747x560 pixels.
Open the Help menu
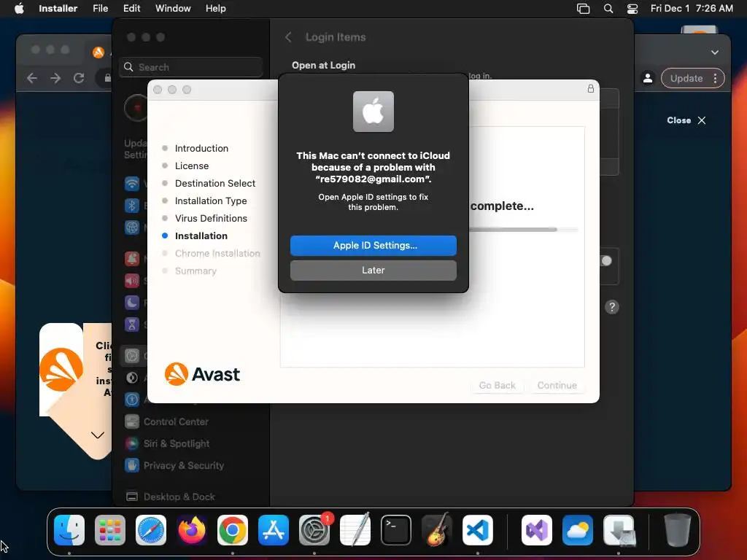click(215, 8)
